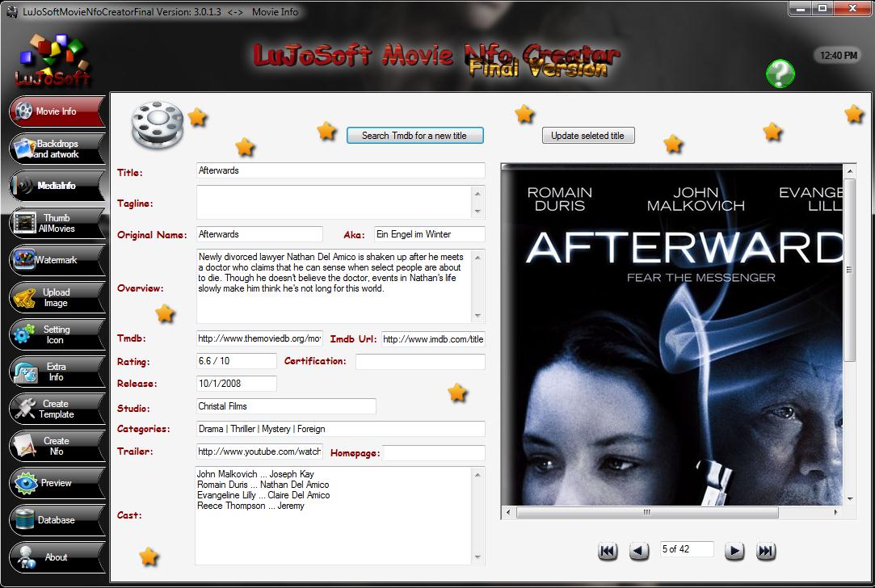Open the Extra Info section
Image resolution: width=875 pixels, height=588 pixels.
[57, 372]
